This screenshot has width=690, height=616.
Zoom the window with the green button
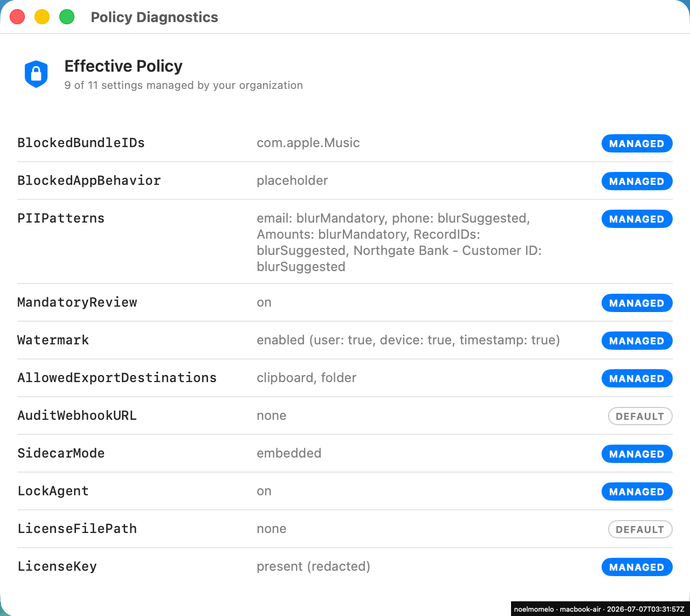[67, 17]
